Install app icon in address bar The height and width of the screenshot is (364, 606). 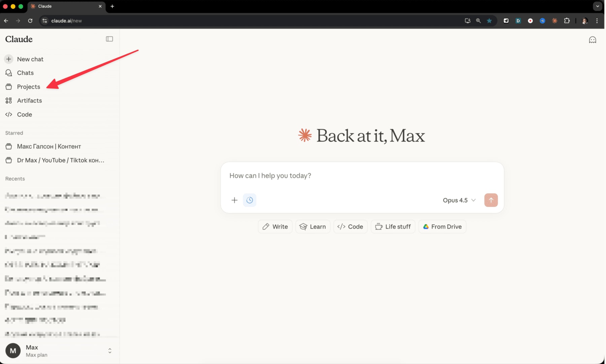point(467,21)
